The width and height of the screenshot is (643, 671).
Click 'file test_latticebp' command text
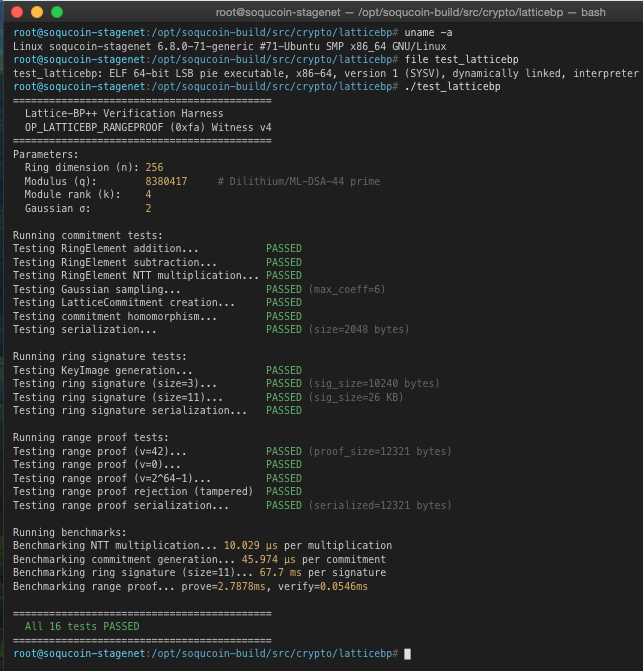coord(462,59)
